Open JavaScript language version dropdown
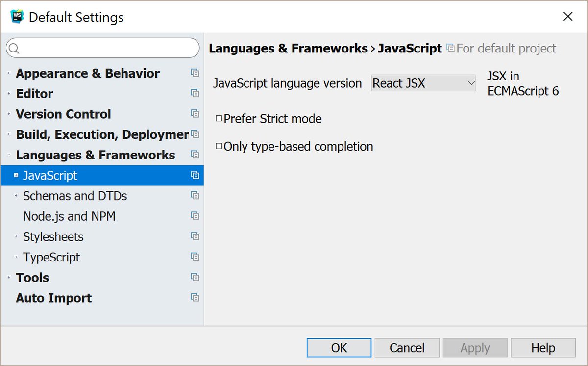The height and width of the screenshot is (366, 588). click(x=423, y=83)
